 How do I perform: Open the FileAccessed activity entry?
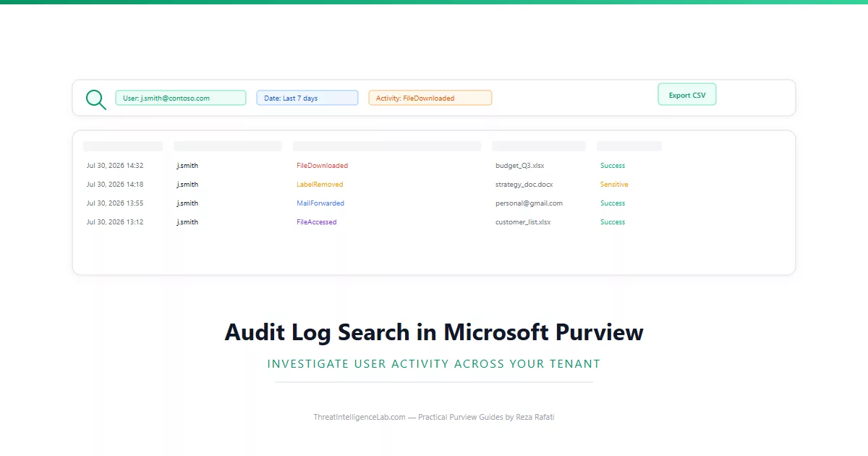pos(317,222)
